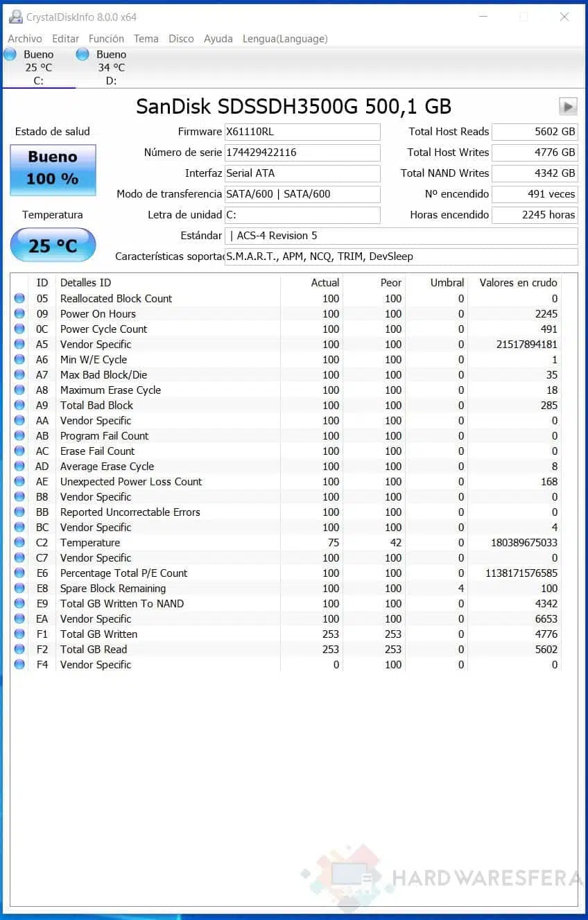Screen dimensions: 588x920
Task: Click the Firmware field X61110RL
Action: 302,132
